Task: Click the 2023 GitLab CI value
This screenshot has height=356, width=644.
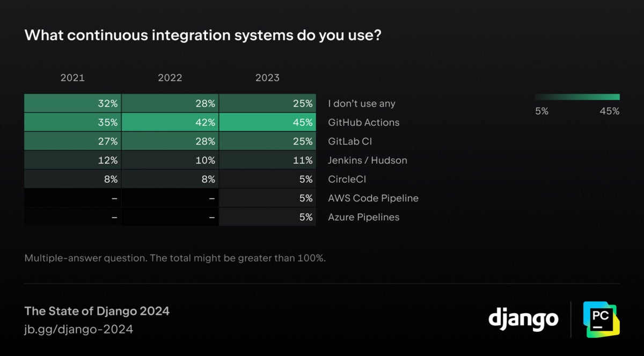Action: pos(267,142)
